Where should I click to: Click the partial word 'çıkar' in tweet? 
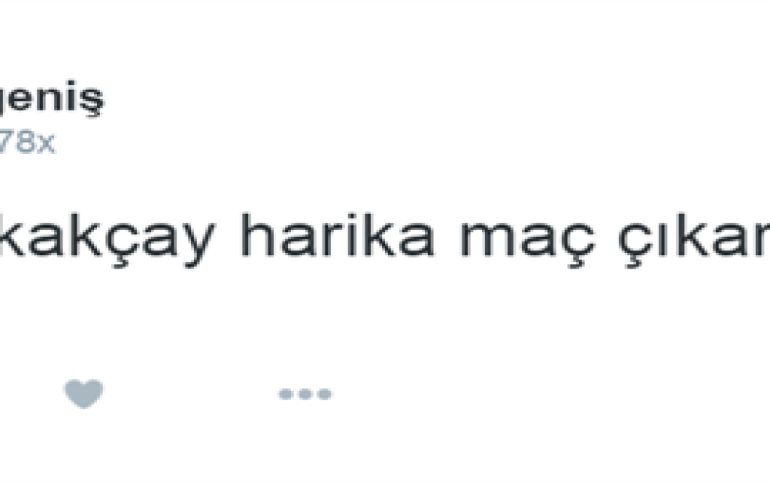[x=693, y=240]
